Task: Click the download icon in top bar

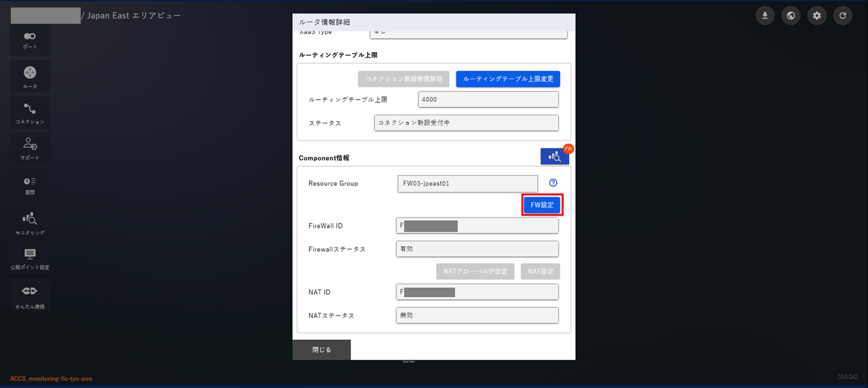Action: [765, 16]
